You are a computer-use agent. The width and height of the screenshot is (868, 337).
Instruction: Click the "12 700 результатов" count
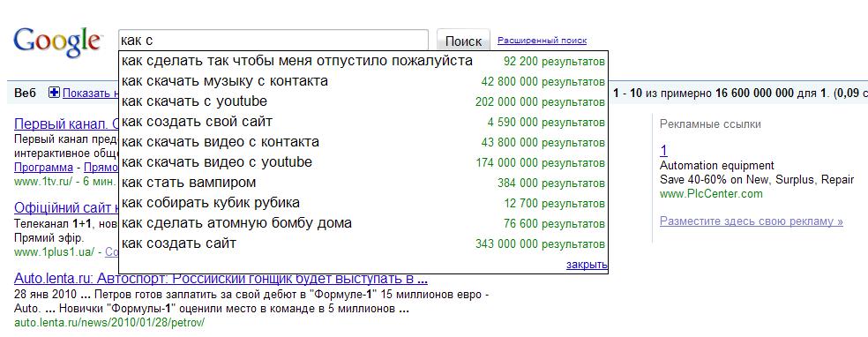point(555,204)
